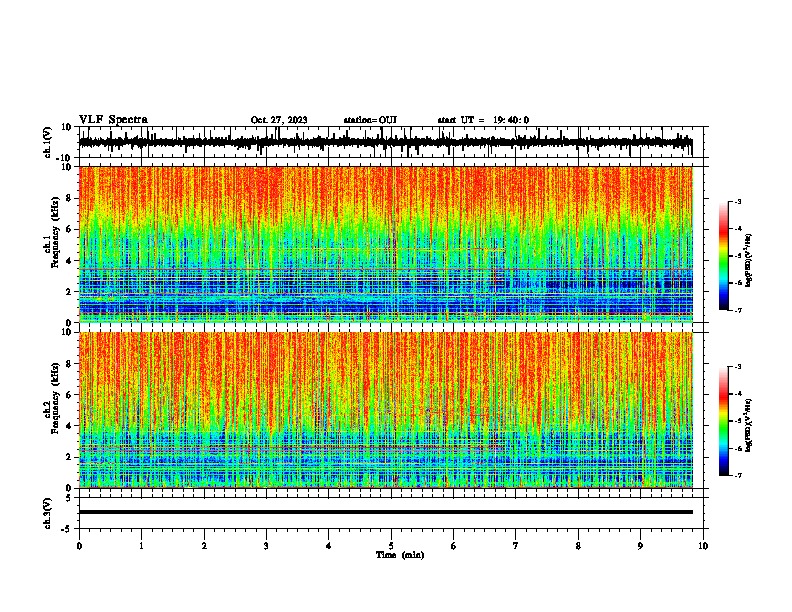Click the ch.2 "Frequency (kHz)" axis label

pyautogui.click(x=55, y=398)
